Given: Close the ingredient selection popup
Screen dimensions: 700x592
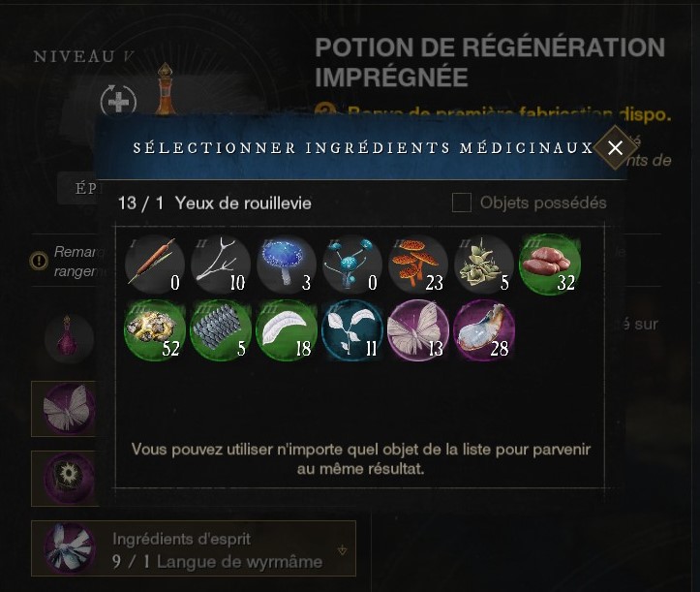Looking at the screenshot, I should click(x=615, y=147).
